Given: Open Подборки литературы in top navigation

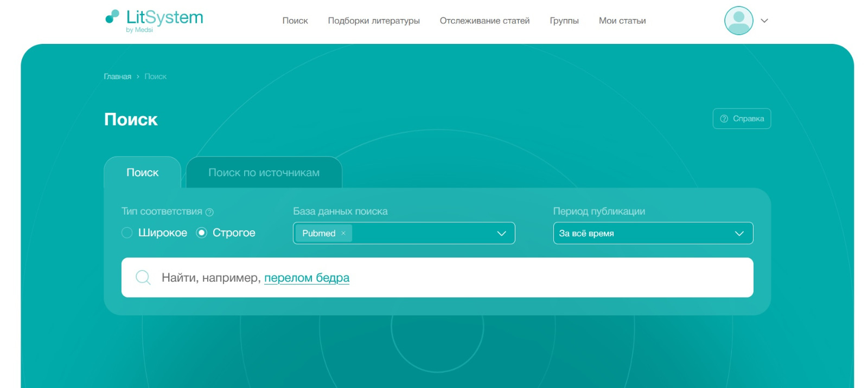Looking at the screenshot, I should tap(373, 21).
